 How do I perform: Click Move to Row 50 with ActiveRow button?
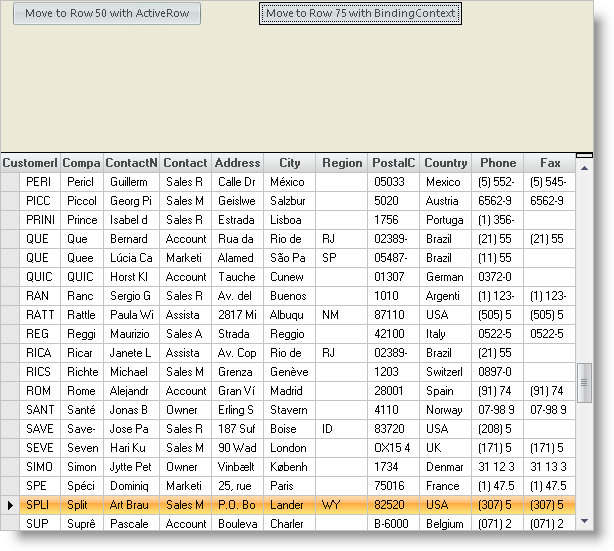(x=107, y=14)
